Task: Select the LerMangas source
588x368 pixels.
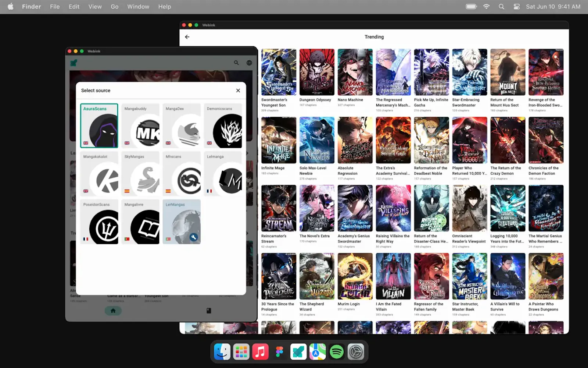Action: coord(182,222)
